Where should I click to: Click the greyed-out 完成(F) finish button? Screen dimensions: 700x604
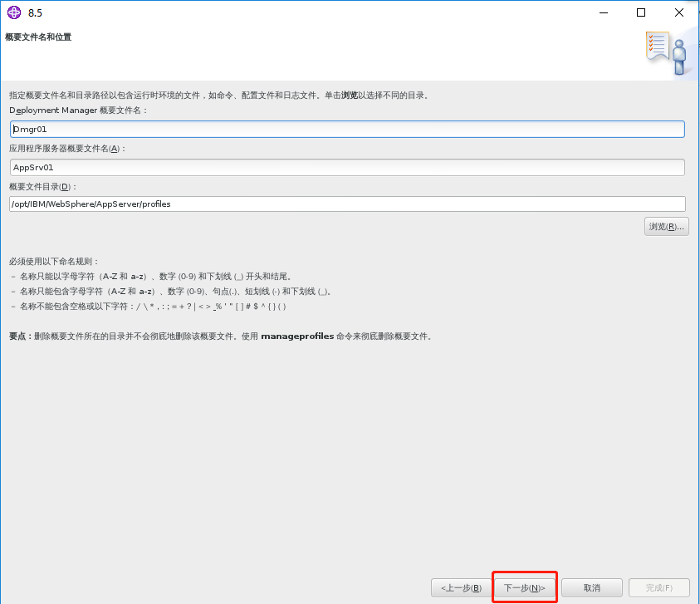(659, 588)
